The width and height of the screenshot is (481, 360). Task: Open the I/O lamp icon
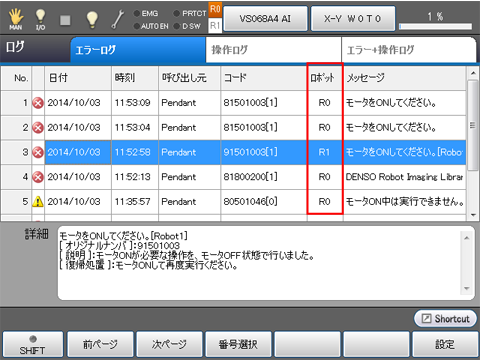pos(40,19)
